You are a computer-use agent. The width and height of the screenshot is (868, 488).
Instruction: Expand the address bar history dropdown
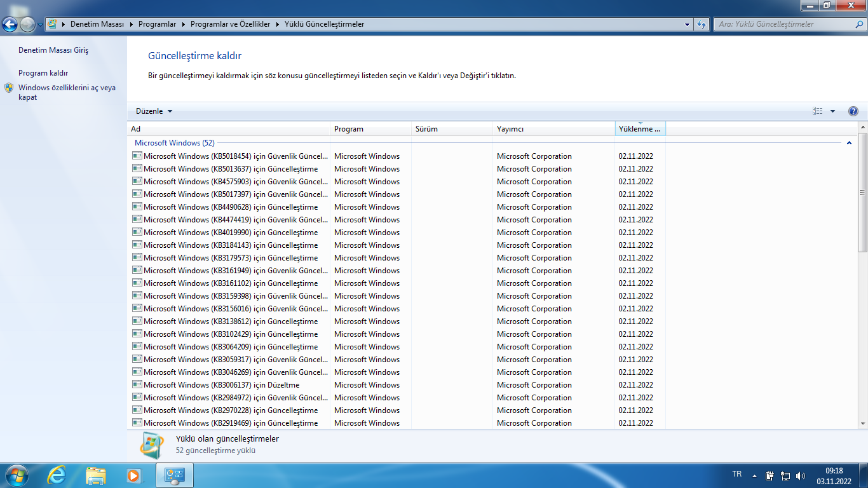pyautogui.click(x=688, y=24)
